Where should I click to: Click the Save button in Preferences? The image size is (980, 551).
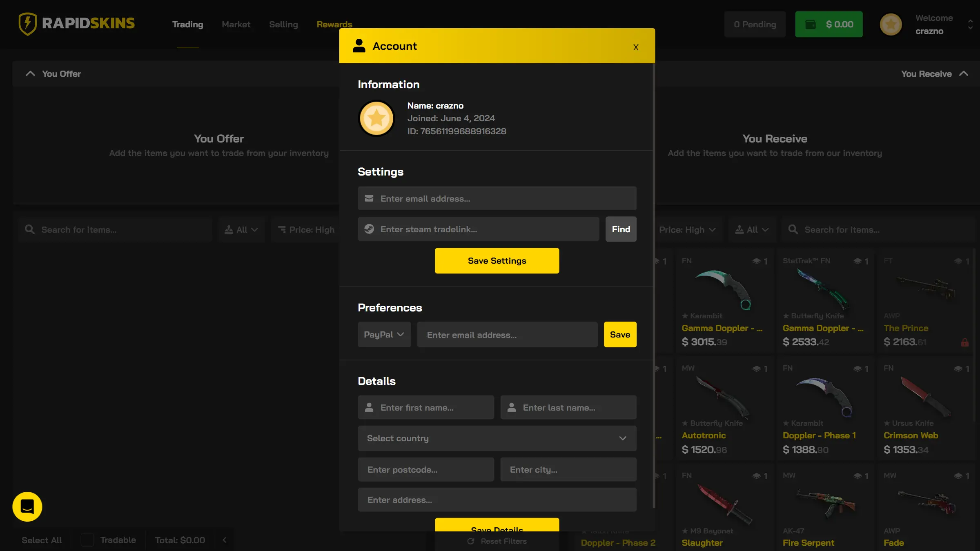pyautogui.click(x=620, y=335)
